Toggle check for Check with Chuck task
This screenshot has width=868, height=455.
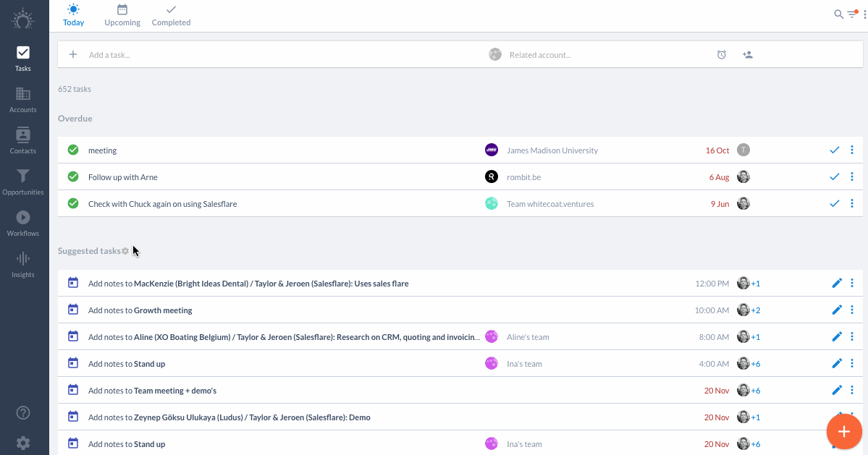pos(73,203)
